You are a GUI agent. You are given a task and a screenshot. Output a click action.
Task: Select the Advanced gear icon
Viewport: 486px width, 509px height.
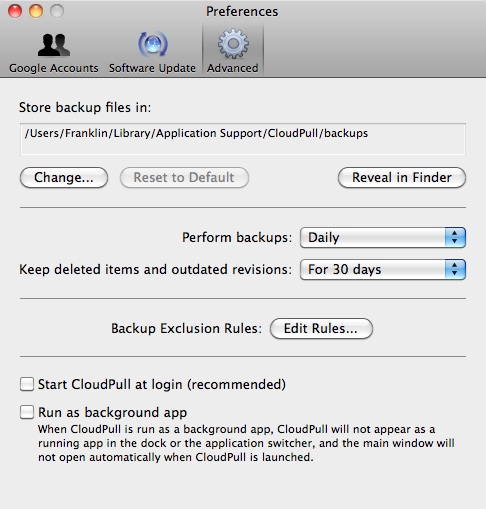coord(233,44)
